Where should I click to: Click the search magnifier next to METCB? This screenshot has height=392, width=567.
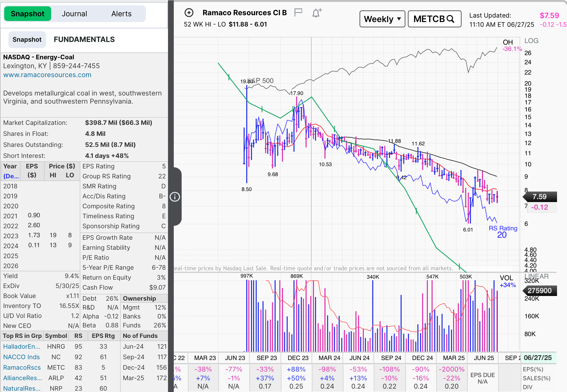click(x=450, y=19)
